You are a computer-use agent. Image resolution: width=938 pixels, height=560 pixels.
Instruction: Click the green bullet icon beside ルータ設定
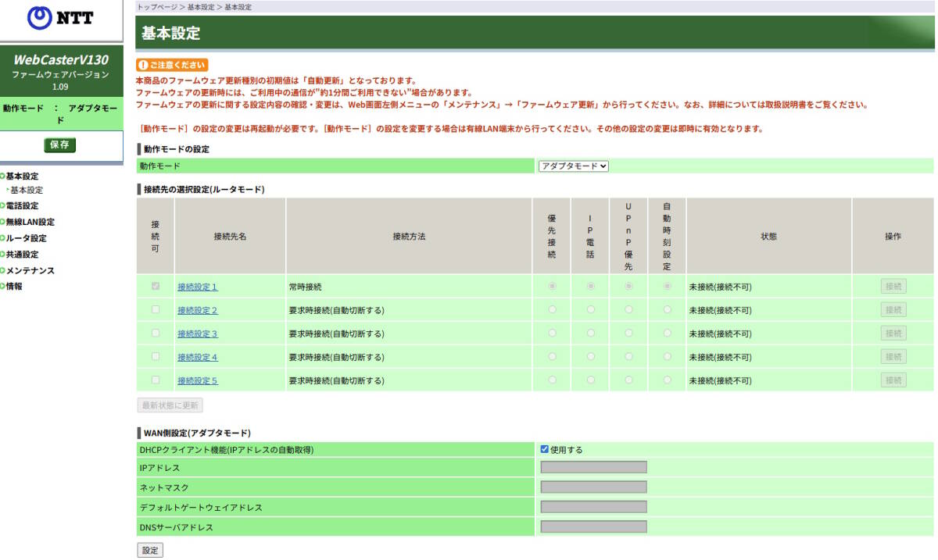4,237
